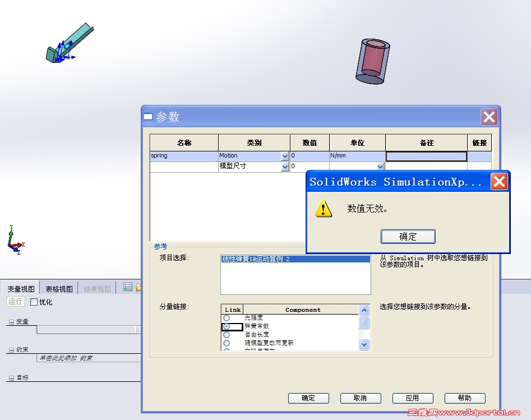Image resolution: width=531 pixels, height=420 pixels.
Task: Click the 单击此处添加 约束 field
Action: click(x=89, y=358)
